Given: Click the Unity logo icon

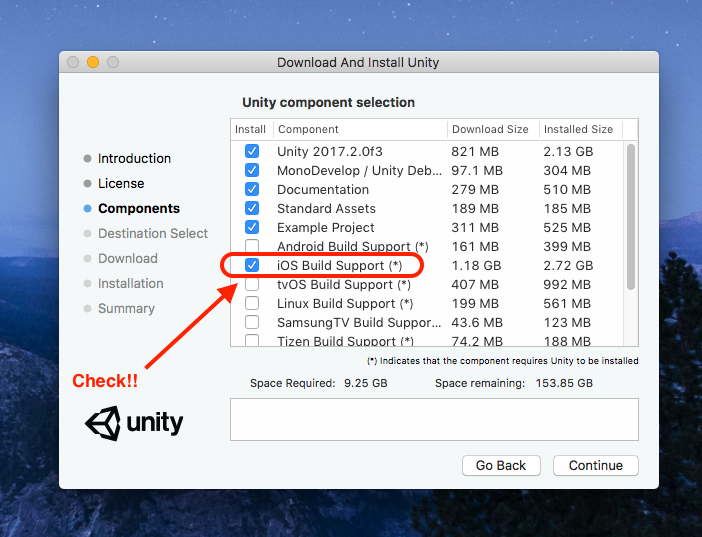Looking at the screenshot, I should 103,423.
